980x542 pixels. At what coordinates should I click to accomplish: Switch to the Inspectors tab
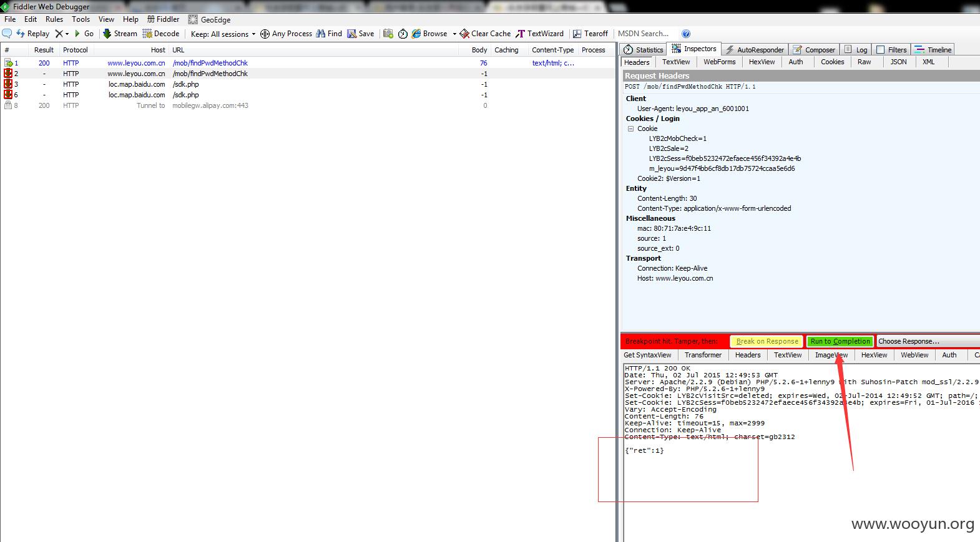click(693, 49)
